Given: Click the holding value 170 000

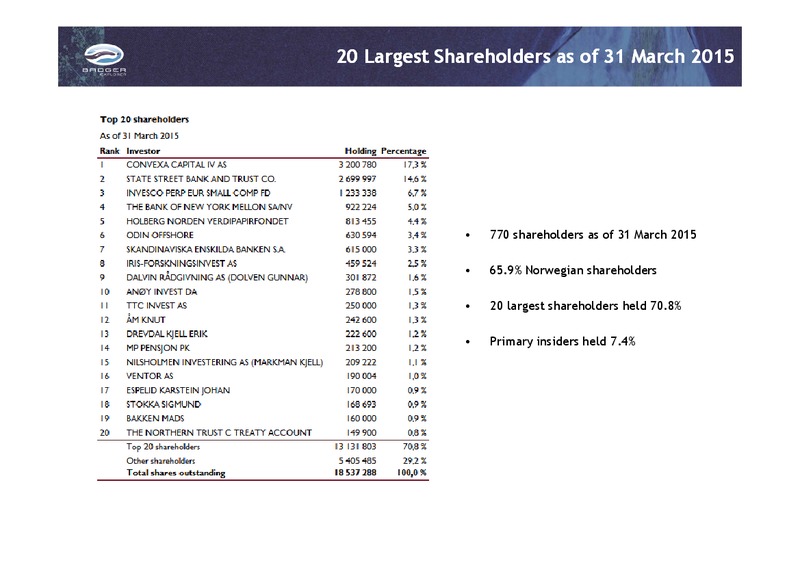Looking at the screenshot, I should click(361, 390).
